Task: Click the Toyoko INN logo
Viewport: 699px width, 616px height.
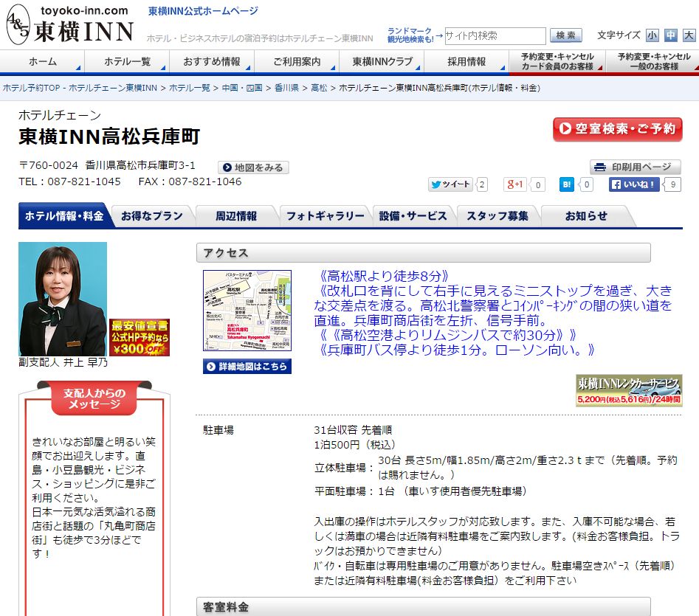Action: tap(70, 24)
